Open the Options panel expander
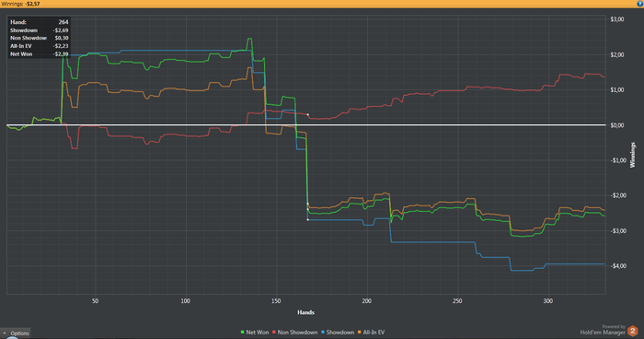Image resolution: width=644 pixels, height=339 pixels. [x=16, y=333]
